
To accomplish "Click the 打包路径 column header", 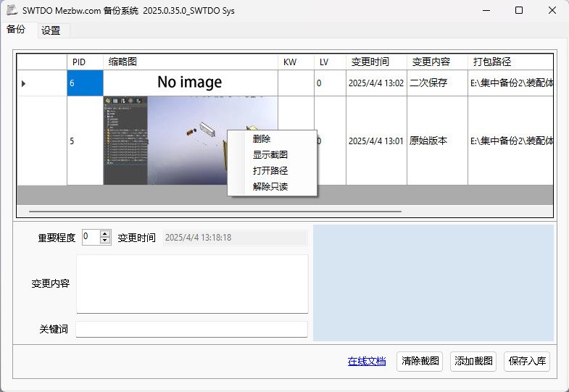I will pos(491,62).
